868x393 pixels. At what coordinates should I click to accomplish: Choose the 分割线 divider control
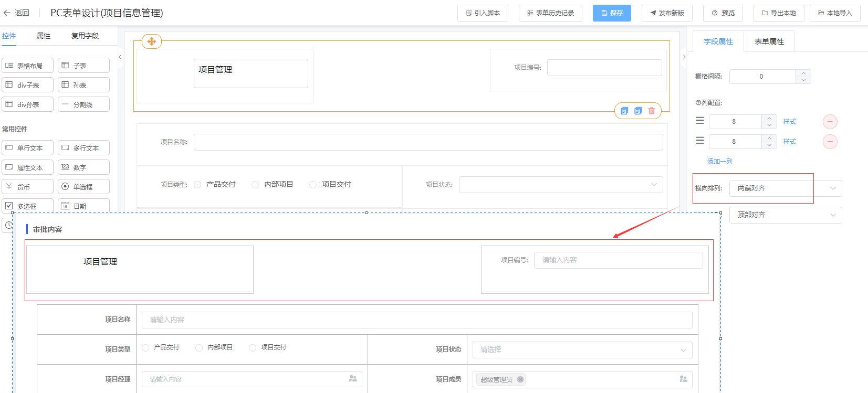click(x=83, y=104)
